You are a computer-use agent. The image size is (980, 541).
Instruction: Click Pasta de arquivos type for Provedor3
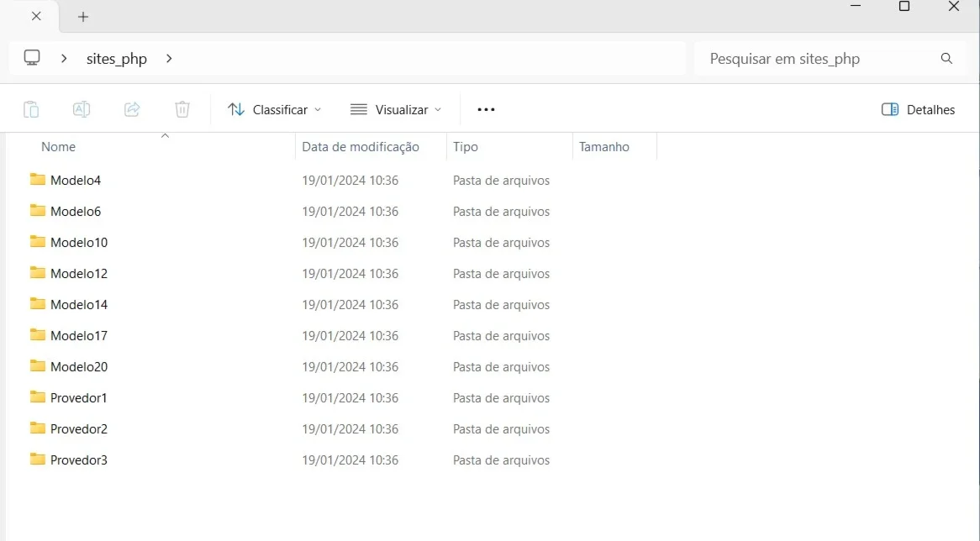pos(501,460)
